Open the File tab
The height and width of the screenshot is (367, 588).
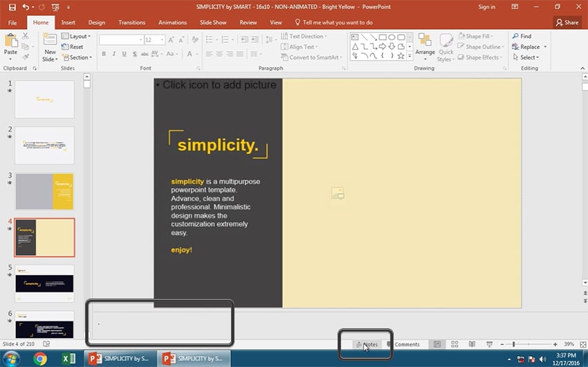(12, 23)
